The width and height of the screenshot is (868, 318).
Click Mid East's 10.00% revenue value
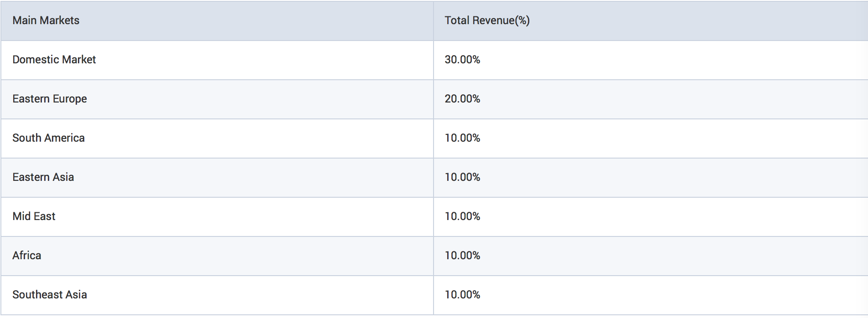coord(462,216)
